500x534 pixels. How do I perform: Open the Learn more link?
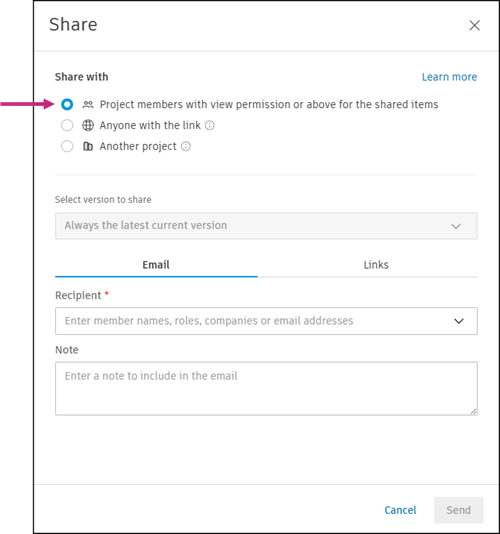(449, 77)
